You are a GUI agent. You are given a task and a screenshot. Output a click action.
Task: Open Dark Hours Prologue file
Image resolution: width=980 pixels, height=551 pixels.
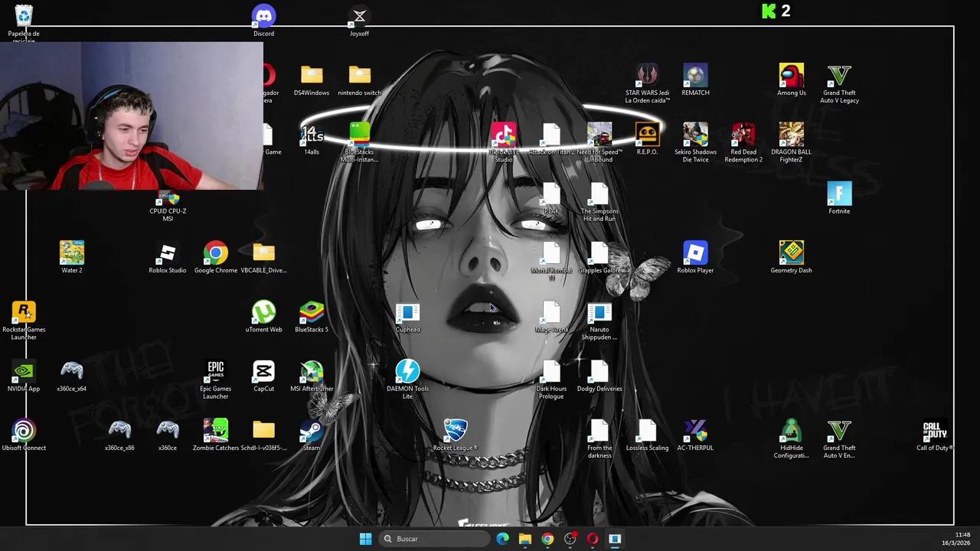551,379
